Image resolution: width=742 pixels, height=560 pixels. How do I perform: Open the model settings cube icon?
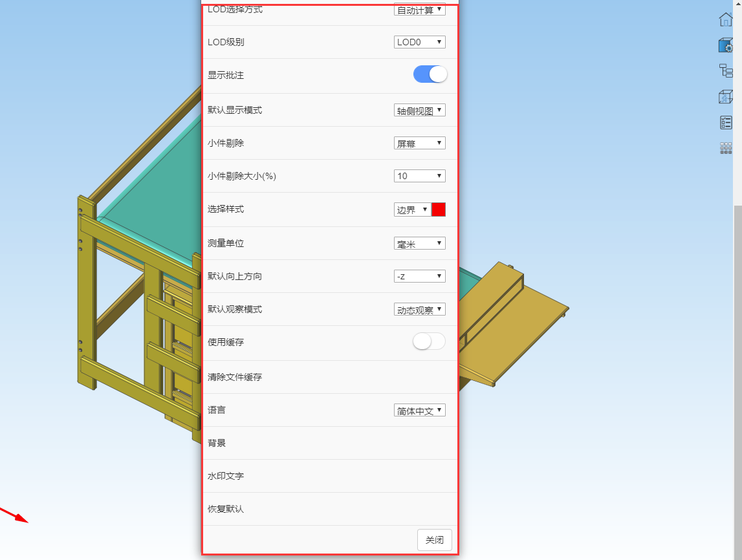click(726, 45)
